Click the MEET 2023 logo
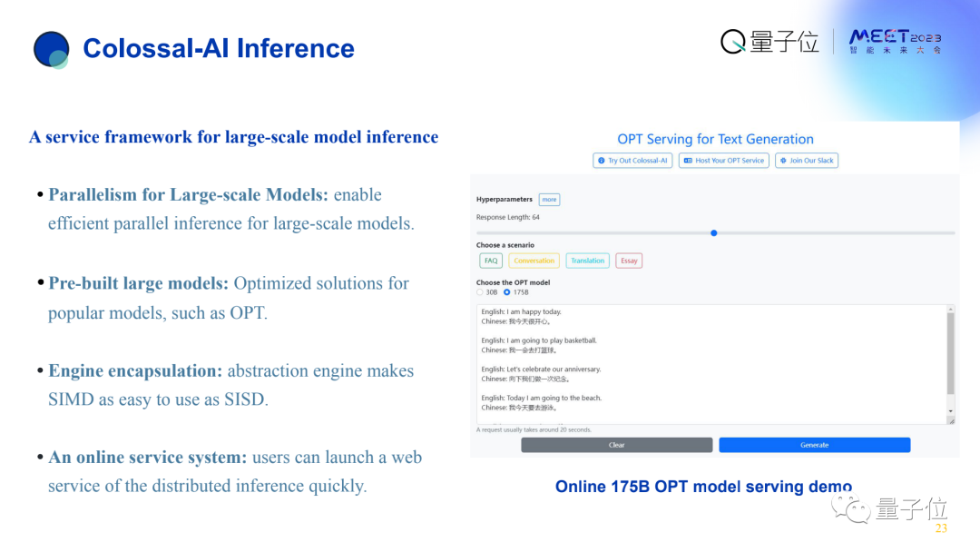980x552 pixels. tap(895, 41)
